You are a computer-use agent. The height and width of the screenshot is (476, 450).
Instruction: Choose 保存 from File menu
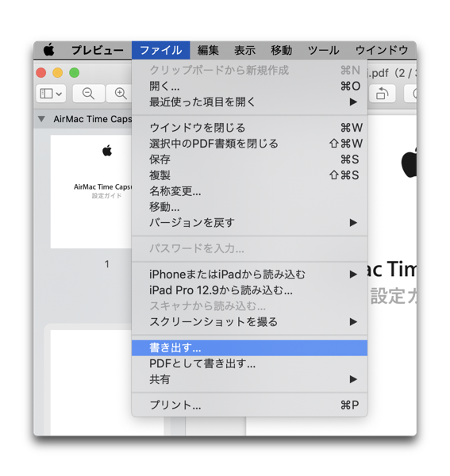(x=249, y=159)
